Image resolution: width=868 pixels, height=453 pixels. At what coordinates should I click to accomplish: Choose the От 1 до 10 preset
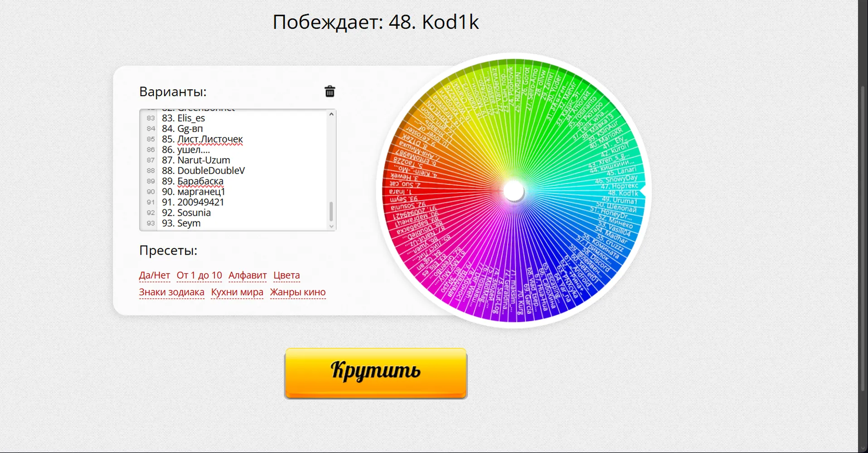click(199, 275)
